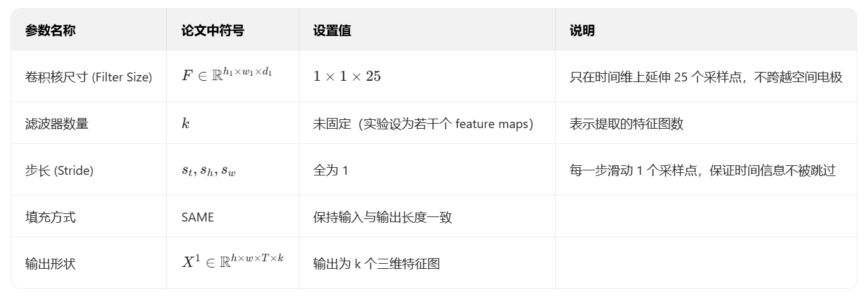This screenshot has width=868, height=301.
Task: Select the 填充方式 row label
Action: click(x=50, y=217)
